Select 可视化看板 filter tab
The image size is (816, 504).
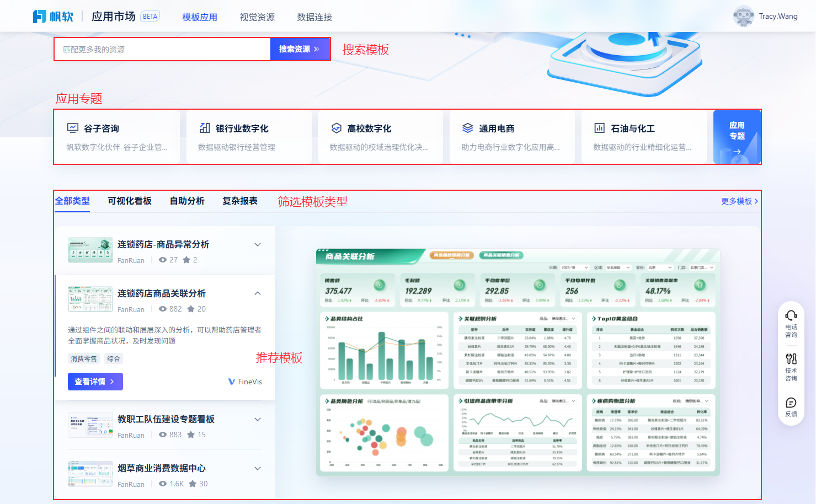[130, 201]
